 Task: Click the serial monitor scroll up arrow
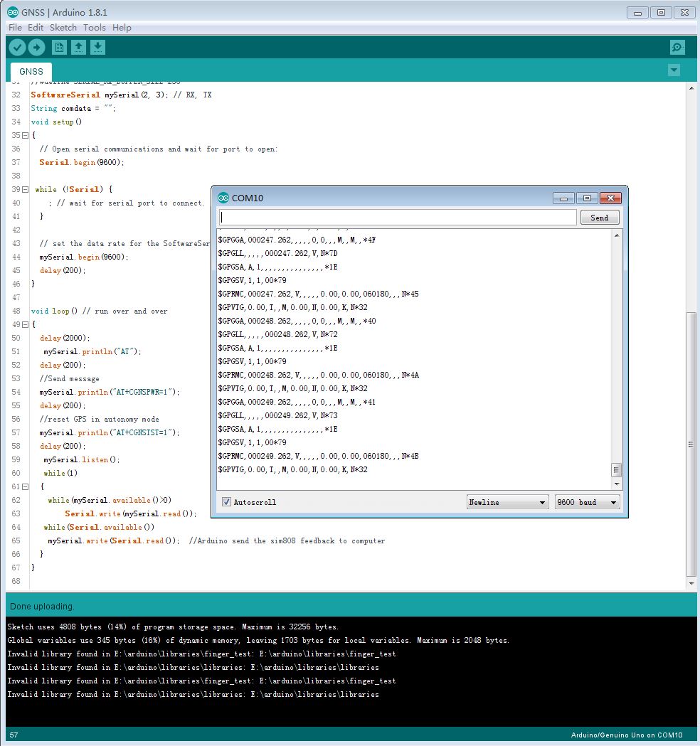[617, 235]
